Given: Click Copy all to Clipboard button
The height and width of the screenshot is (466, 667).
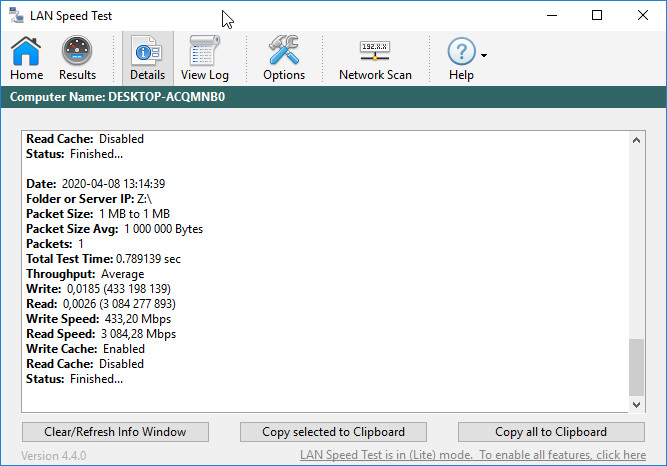Looking at the screenshot, I should coord(551,432).
